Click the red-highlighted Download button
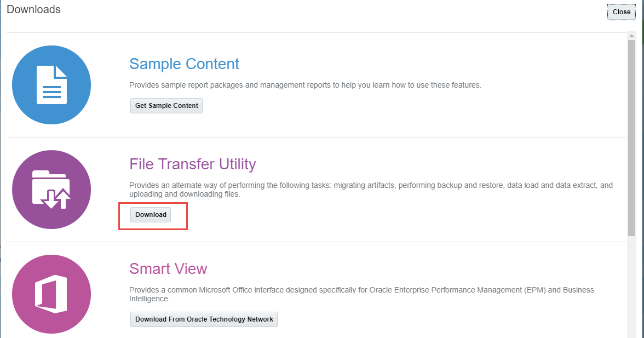Screen dimensions: 644x338 click(151, 215)
